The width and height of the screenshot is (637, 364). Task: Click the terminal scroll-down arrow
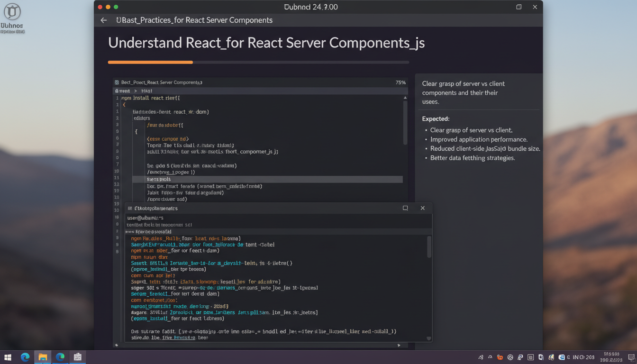pyautogui.click(x=429, y=338)
